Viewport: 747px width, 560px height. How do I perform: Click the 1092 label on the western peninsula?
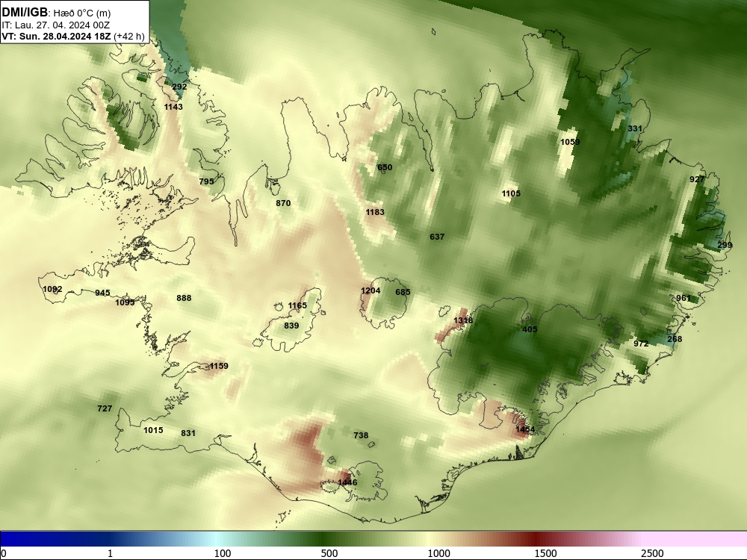pyautogui.click(x=52, y=289)
